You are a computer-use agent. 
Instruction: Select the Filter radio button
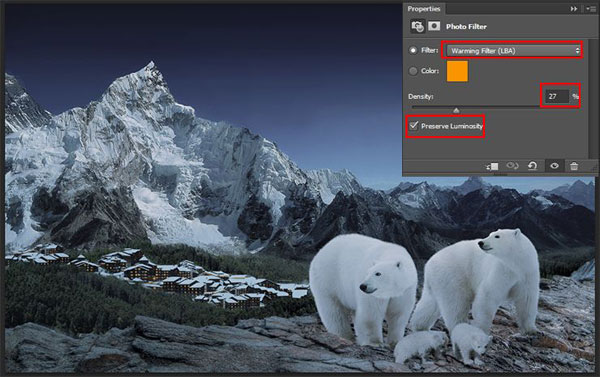pos(413,51)
